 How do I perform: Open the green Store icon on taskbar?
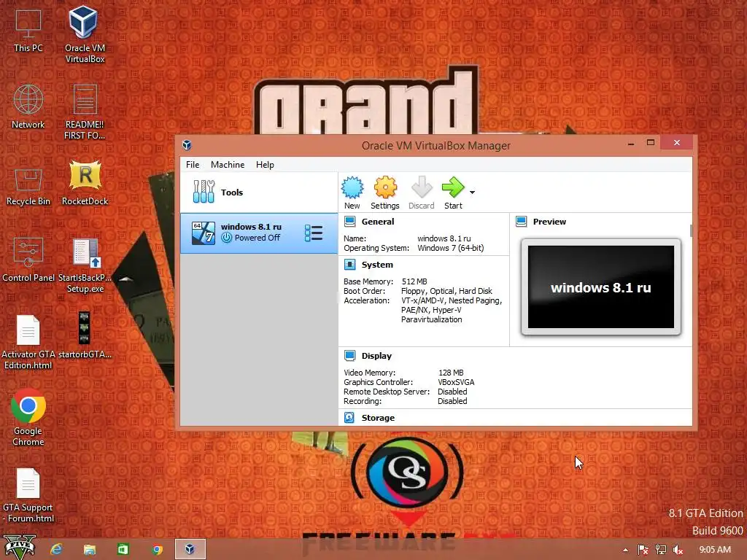coord(123,550)
